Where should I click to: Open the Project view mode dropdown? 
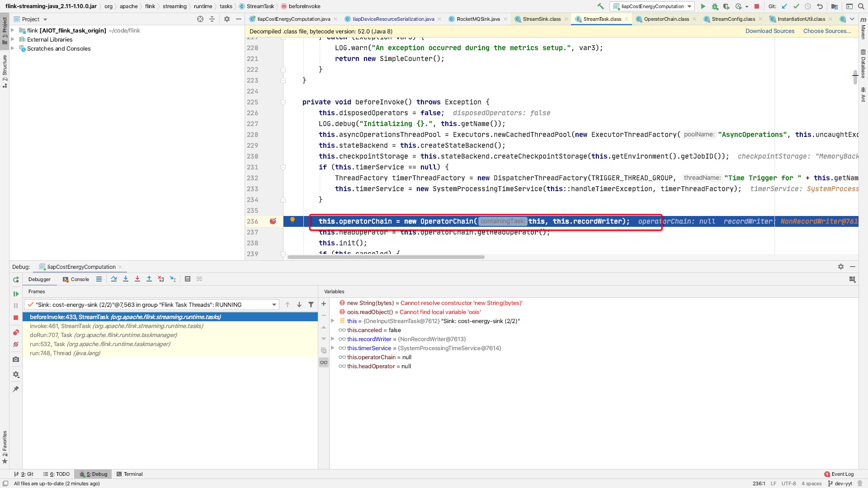click(35, 19)
